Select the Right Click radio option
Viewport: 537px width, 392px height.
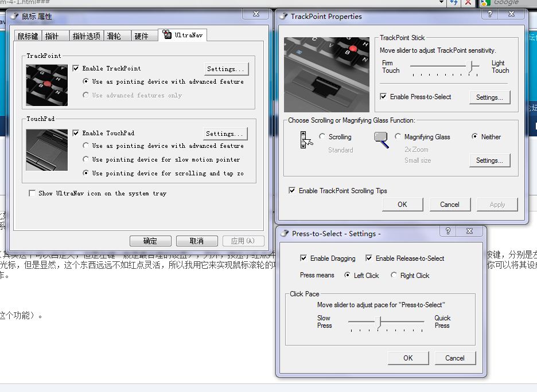click(394, 276)
